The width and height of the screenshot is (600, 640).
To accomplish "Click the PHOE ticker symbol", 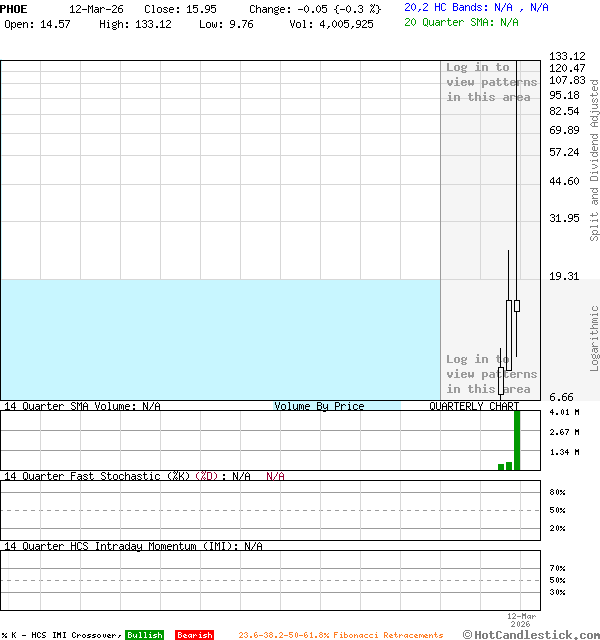I will point(14,8).
